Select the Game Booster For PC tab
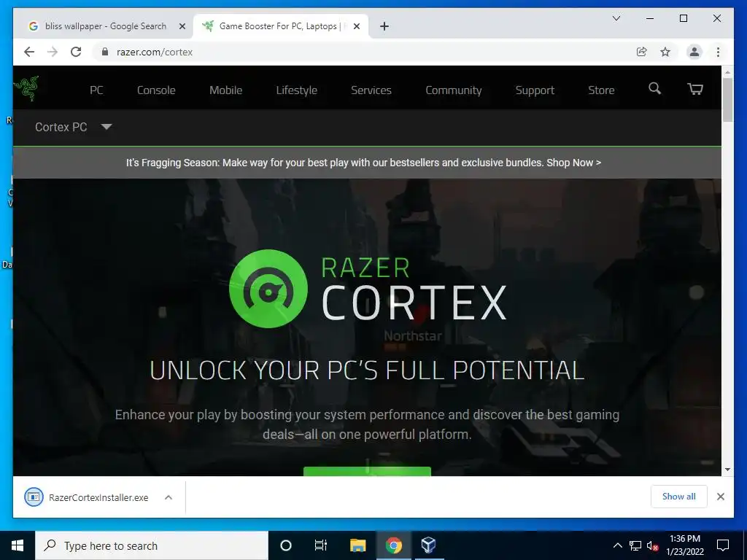 click(x=281, y=26)
